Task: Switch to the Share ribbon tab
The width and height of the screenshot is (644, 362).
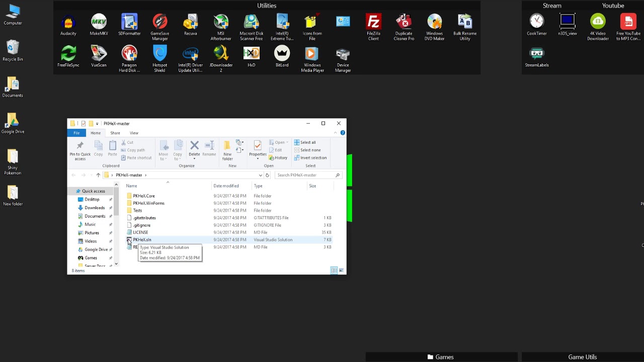Action: [x=115, y=133]
